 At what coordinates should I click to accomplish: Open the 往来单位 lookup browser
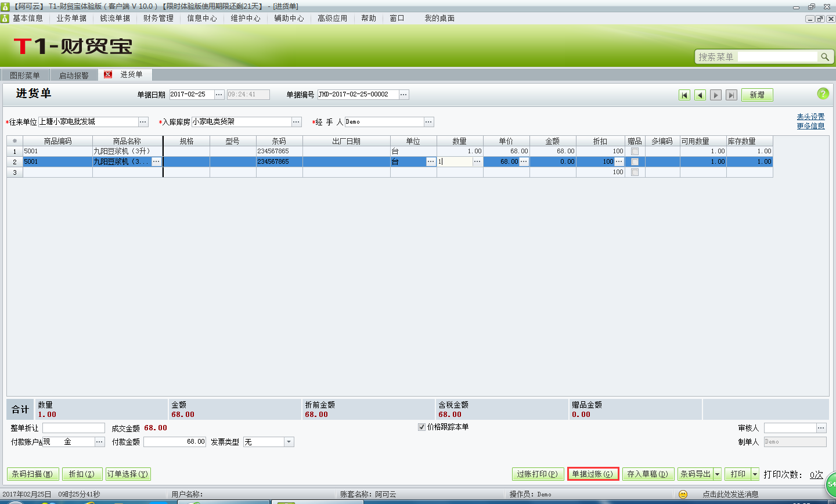(143, 121)
